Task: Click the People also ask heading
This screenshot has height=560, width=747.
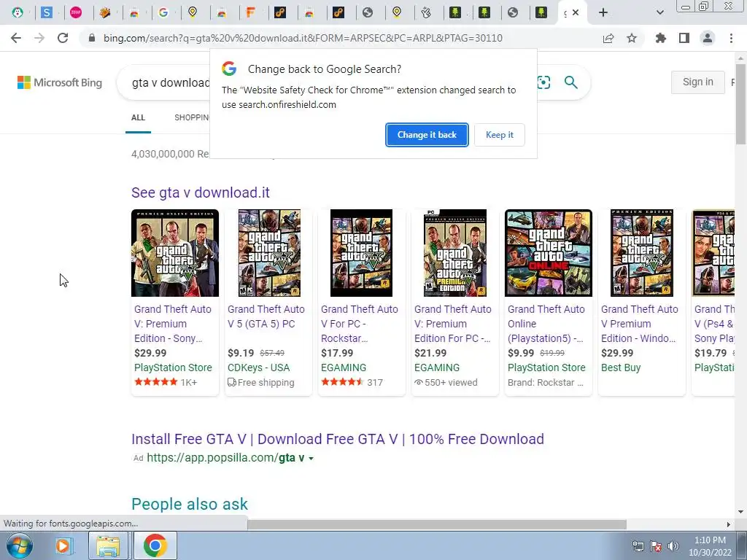Action: (x=190, y=504)
